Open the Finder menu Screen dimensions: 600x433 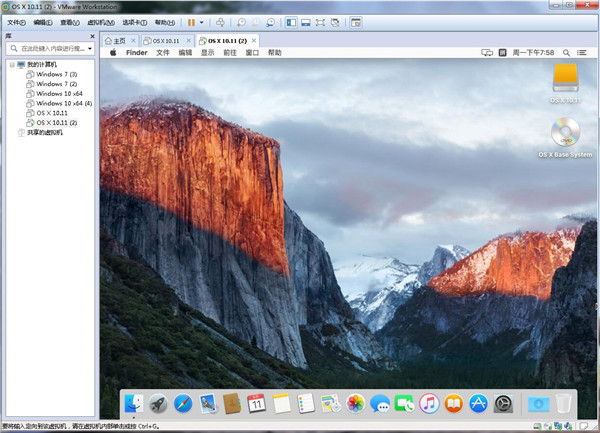(137, 53)
